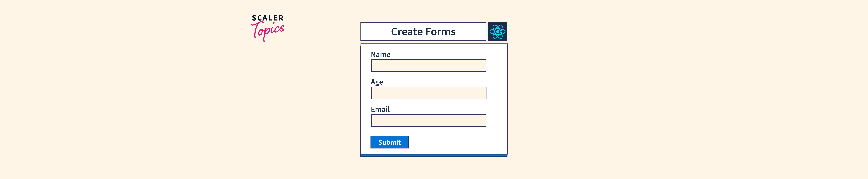Click the center dot of React atom
Screen dimensions: 868x179
pyautogui.click(x=497, y=32)
